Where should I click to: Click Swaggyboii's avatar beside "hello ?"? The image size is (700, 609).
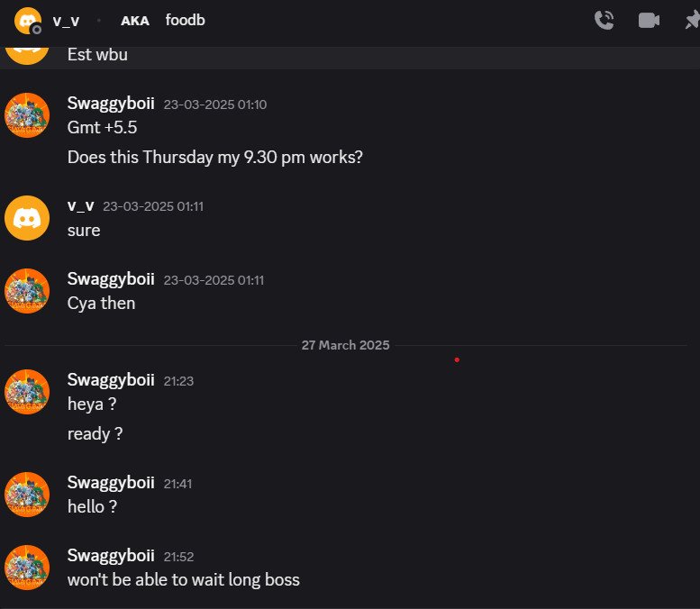[27, 495]
